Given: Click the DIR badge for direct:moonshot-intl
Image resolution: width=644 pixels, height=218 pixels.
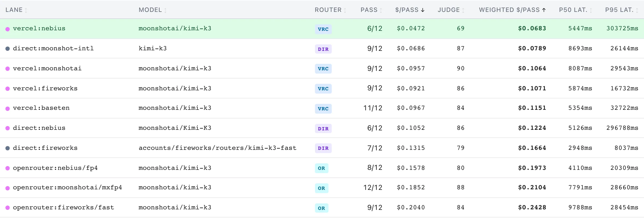Looking at the screenshot, I should pos(323,49).
